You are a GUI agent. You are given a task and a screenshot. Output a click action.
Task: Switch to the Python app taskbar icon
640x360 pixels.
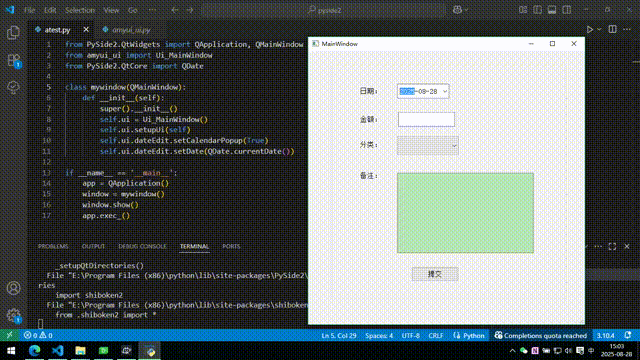tap(149, 351)
